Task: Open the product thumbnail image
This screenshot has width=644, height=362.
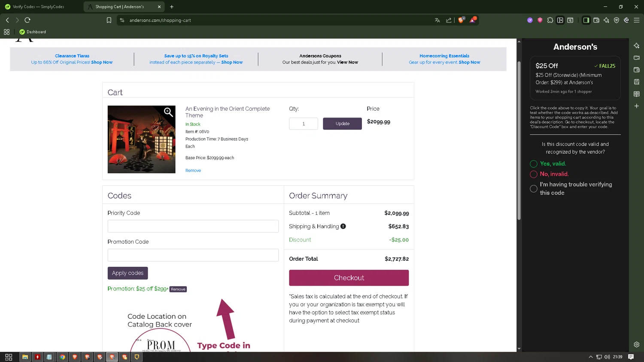Action: click(141, 139)
